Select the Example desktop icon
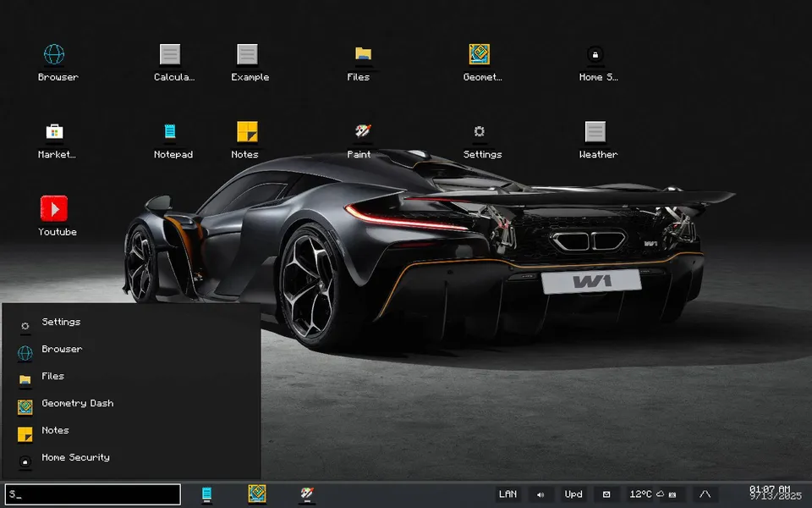 [247, 54]
